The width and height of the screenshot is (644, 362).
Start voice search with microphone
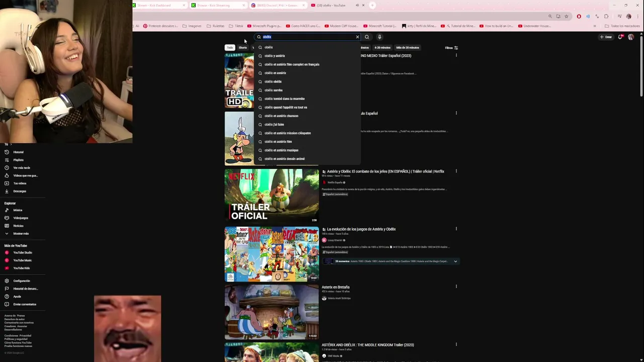(x=379, y=37)
